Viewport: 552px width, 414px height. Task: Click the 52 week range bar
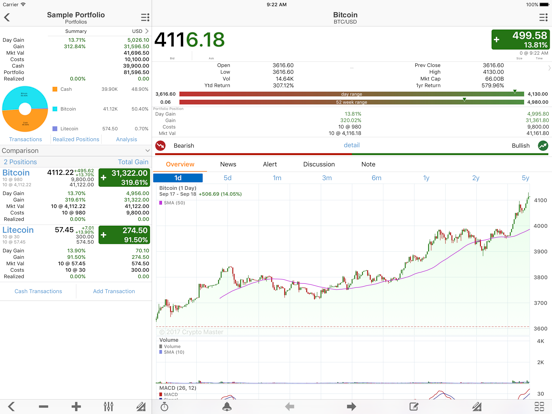(351, 102)
